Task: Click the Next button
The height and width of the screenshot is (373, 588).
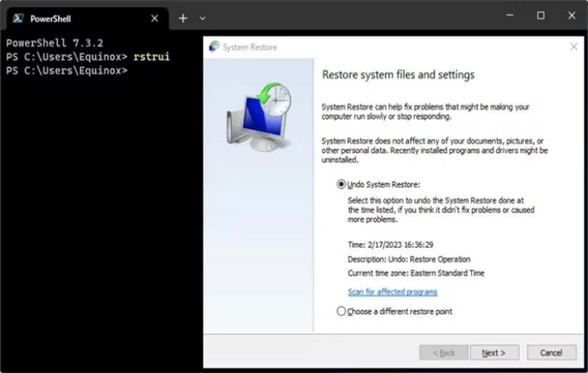Action: click(x=494, y=353)
